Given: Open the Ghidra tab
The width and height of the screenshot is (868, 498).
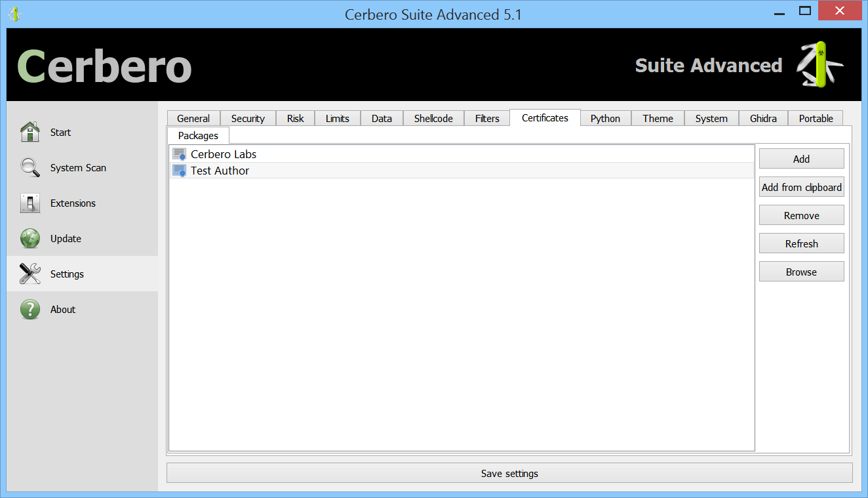Looking at the screenshot, I should [x=763, y=118].
